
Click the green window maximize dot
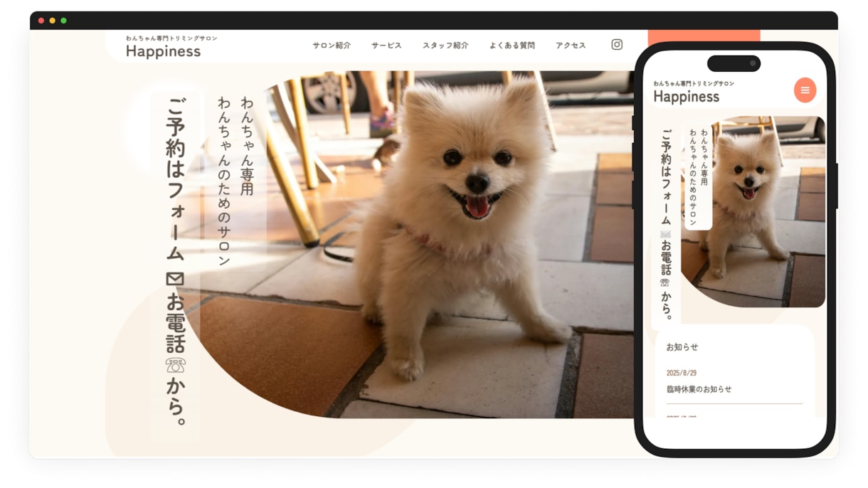point(63,21)
